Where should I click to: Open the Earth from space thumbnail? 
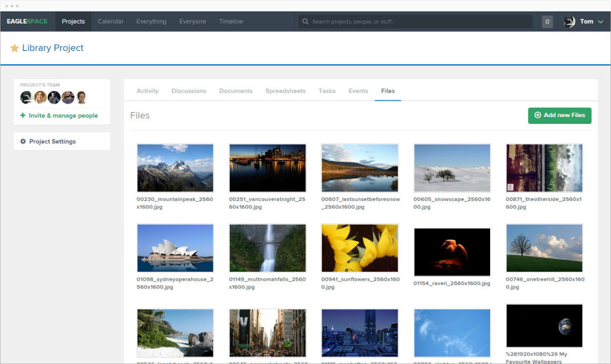click(x=544, y=326)
